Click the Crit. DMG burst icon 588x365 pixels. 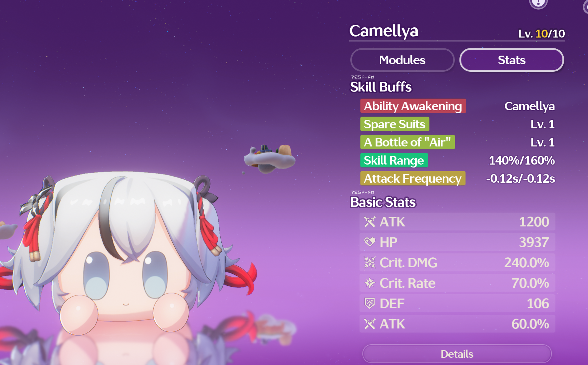click(370, 263)
